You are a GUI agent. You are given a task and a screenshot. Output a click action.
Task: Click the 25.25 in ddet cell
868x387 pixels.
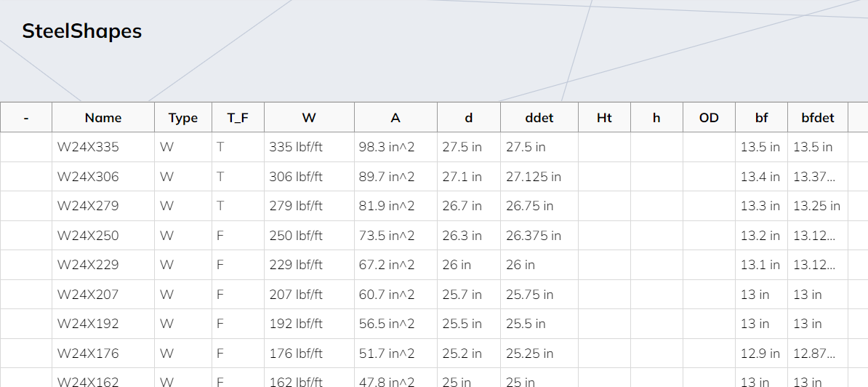click(539, 354)
